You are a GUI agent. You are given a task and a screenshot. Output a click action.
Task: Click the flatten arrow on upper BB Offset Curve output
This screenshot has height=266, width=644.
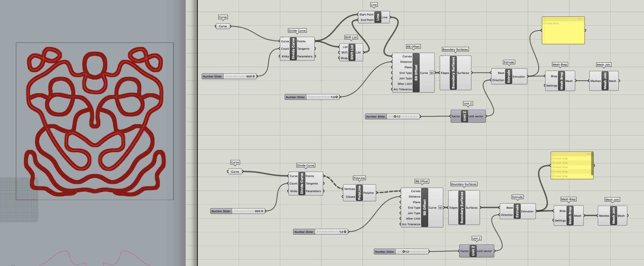click(432, 73)
